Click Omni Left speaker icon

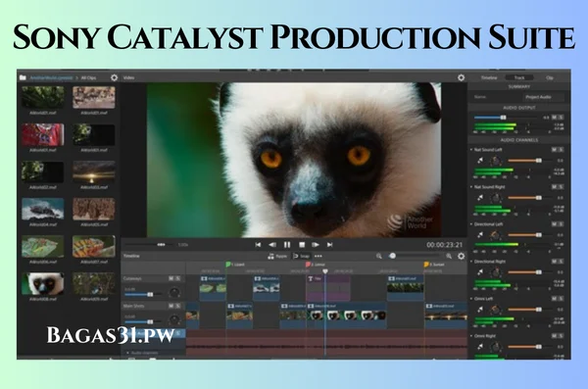pos(480,310)
